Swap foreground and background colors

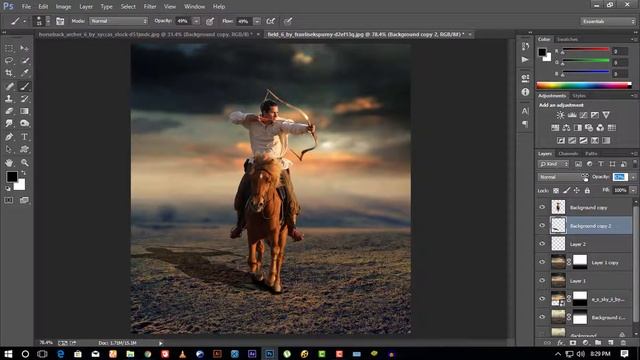pos(23,173)
